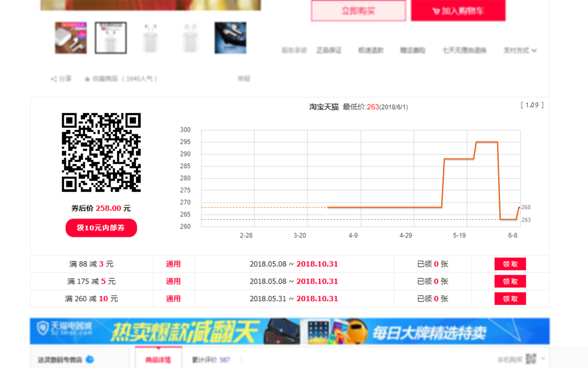The width and height of the screenshot is (588, 368).
Task: Click the store name at bottom left
Action: point(60,360)
